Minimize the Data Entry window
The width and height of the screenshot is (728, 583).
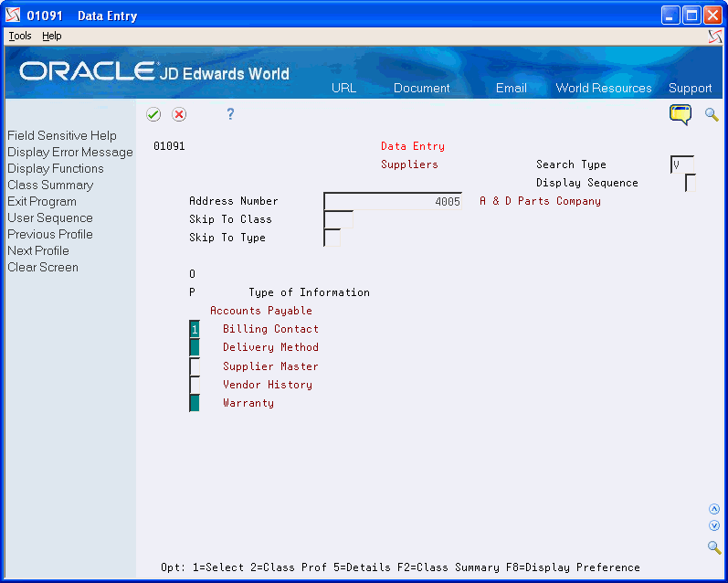pyautogui.click(x=670, y=16)
